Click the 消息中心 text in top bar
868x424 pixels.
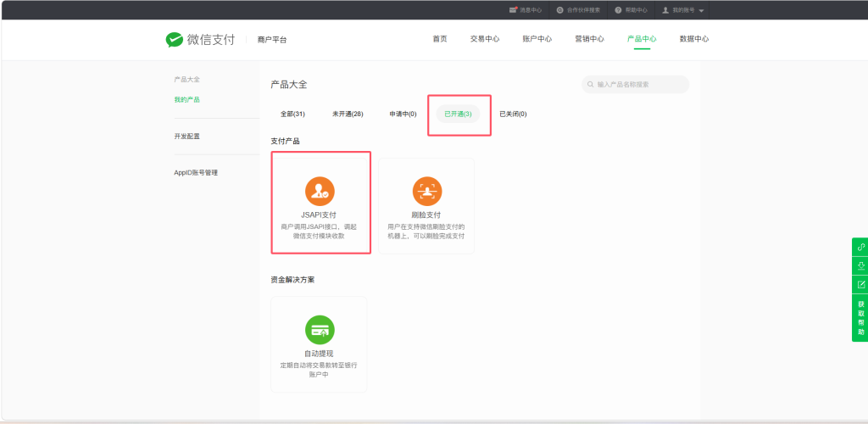coord(531,10)
